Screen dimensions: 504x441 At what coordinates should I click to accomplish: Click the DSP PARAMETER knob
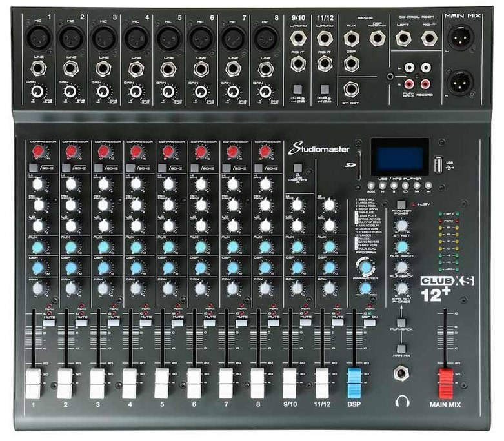pyautogui.click(x=365, y=288)
